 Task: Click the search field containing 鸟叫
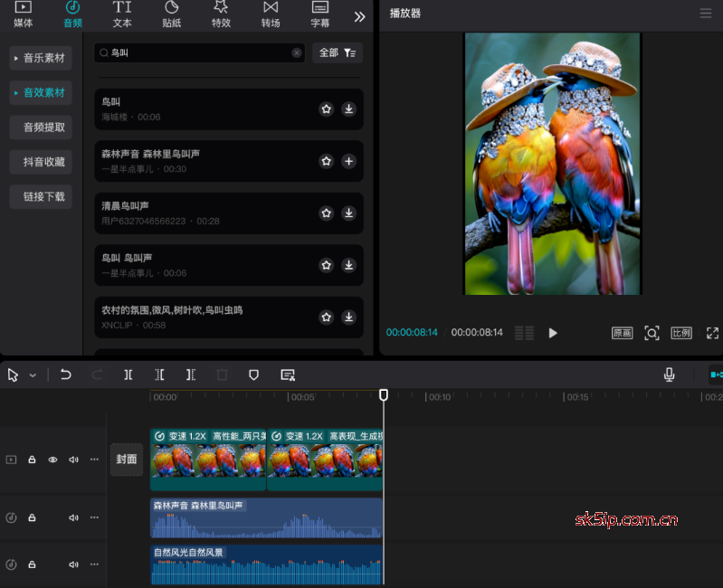pos(199,53)
